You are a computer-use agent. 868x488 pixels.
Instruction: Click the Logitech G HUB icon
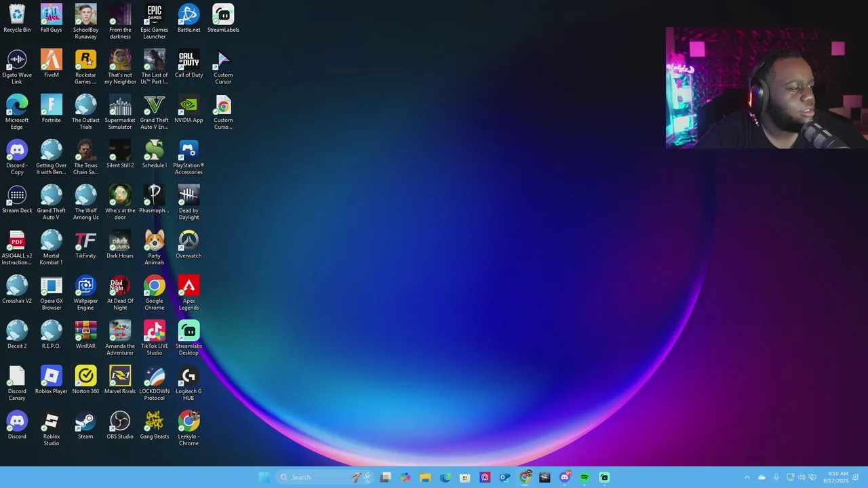tap(189, 384)
